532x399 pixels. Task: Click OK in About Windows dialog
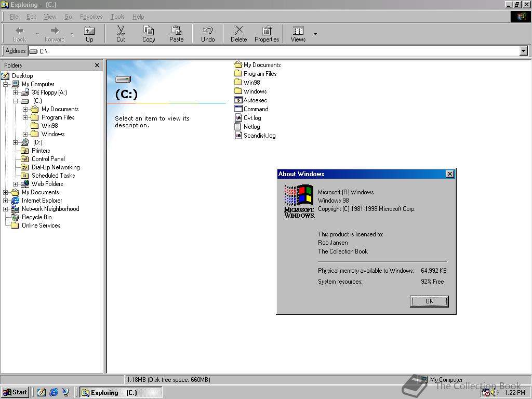429,301
